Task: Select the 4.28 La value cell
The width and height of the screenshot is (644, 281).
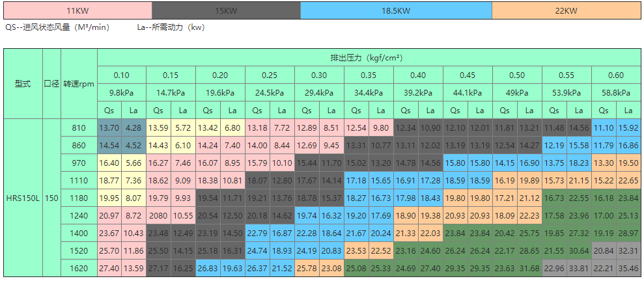Action: [134, 127]
